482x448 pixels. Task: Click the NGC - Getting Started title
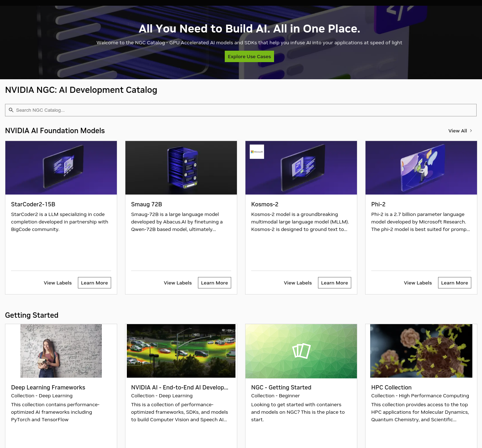[281, 387]
